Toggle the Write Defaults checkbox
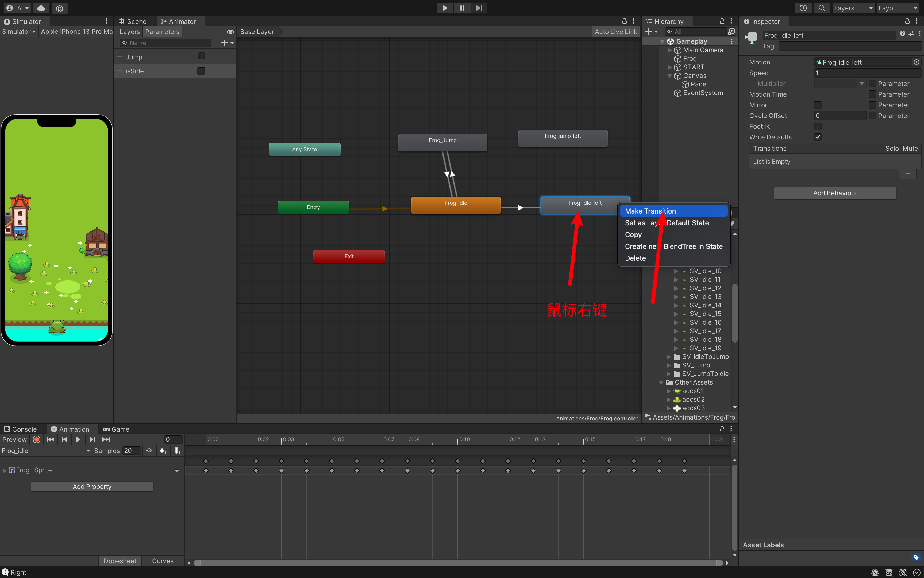924x578 pixels. [x=818, y=137]
